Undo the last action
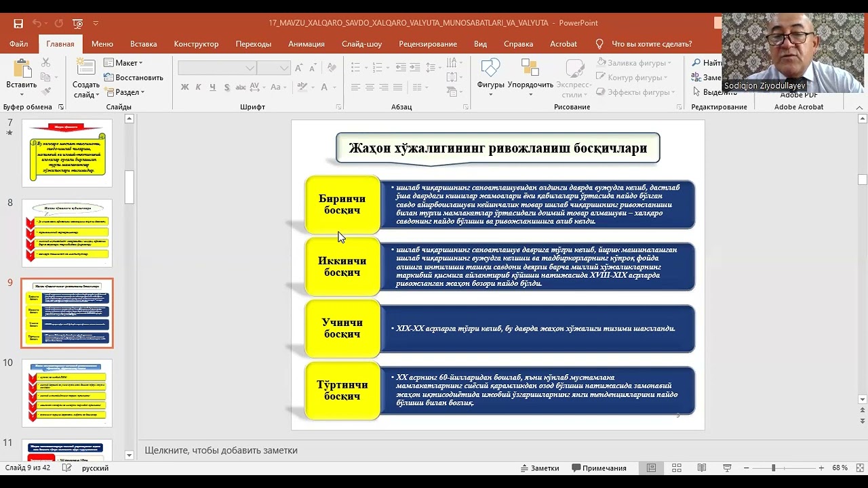Screen dimensions: 868x488 [x=37, y=23]
